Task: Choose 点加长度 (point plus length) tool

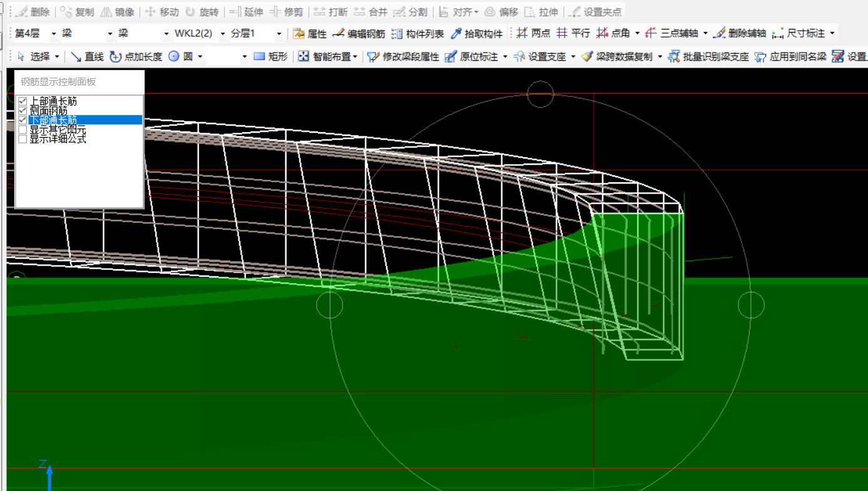Action: point(136,56)
